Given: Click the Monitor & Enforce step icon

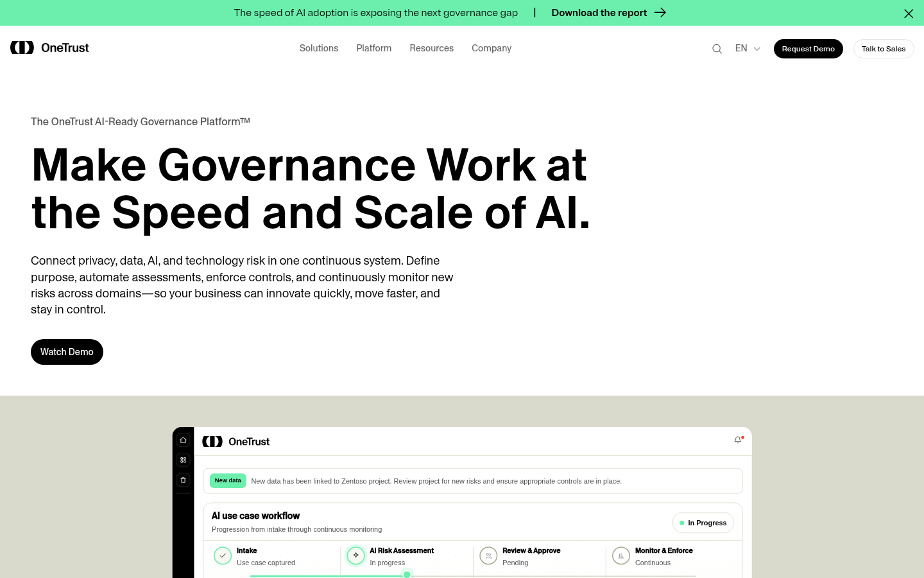Looking at the screenshot, I should pyautogui.click(x=621, y=556).
